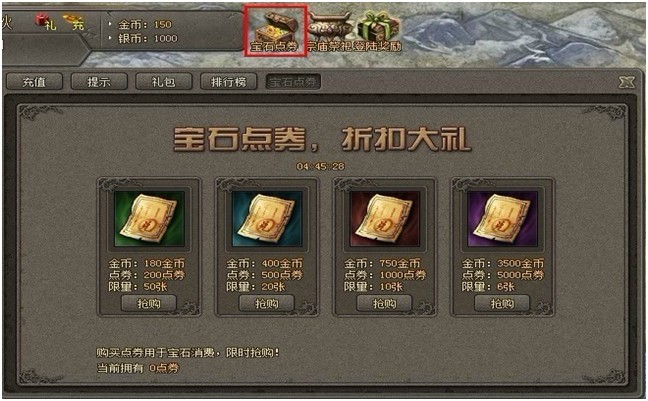This screenshot has height=401, width=648.
Task: Open the 登陆奖励 gift box icon
Action: [x=379, y=31]
